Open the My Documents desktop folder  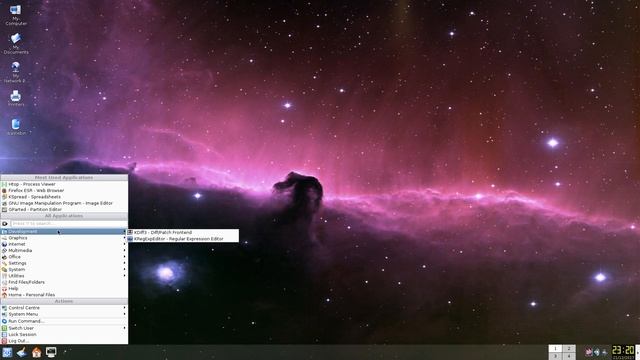[x=16, y=43]
